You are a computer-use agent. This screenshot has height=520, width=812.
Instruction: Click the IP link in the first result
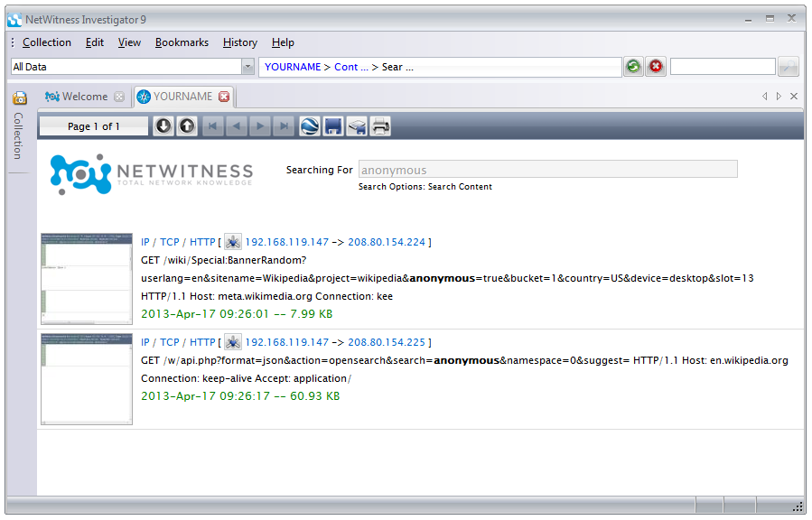pos(145,242)
